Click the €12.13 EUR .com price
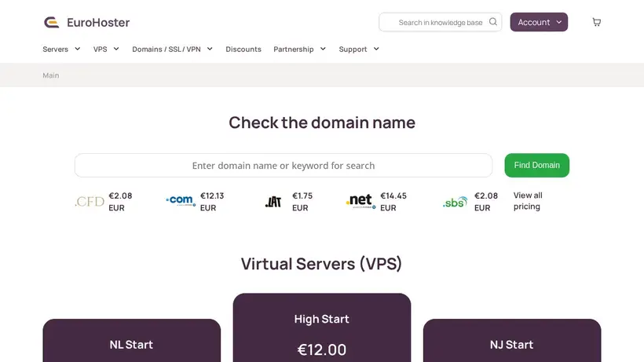 pyautogui.click(x=212, y=202)
